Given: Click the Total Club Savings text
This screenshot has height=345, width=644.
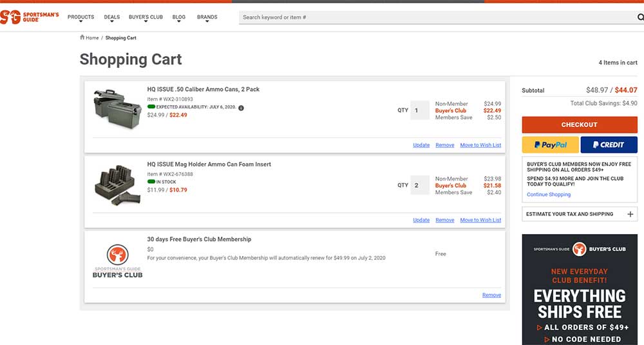Looking at the screenshot, I should [x=604, y=103].
